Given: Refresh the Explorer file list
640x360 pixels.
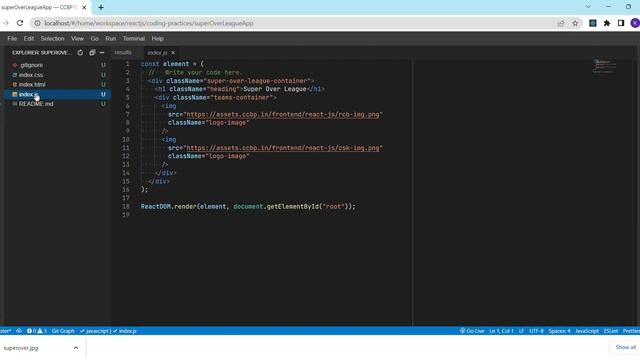Looking at the screenshot, I should (80, 53).
